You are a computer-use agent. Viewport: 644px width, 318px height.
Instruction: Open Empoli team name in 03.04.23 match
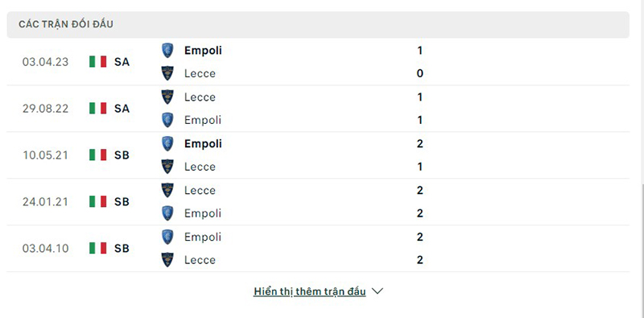pyautogui.click(x=203, y=51)
